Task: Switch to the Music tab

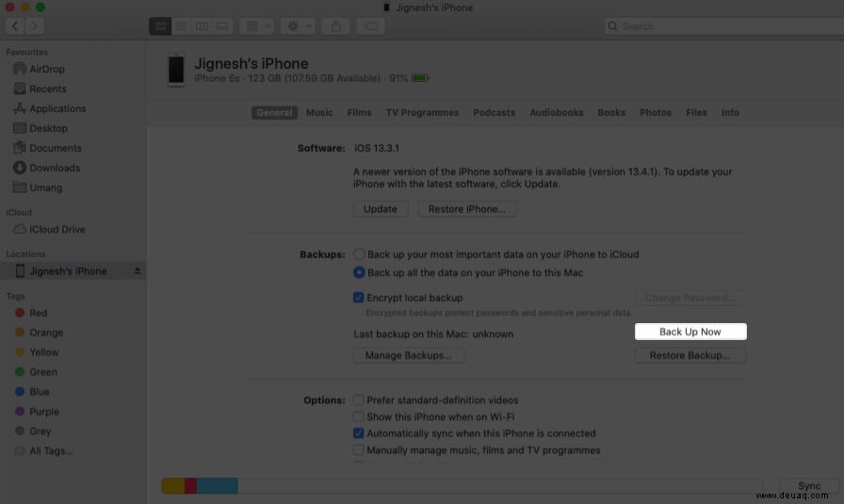Action: [319, 112]
